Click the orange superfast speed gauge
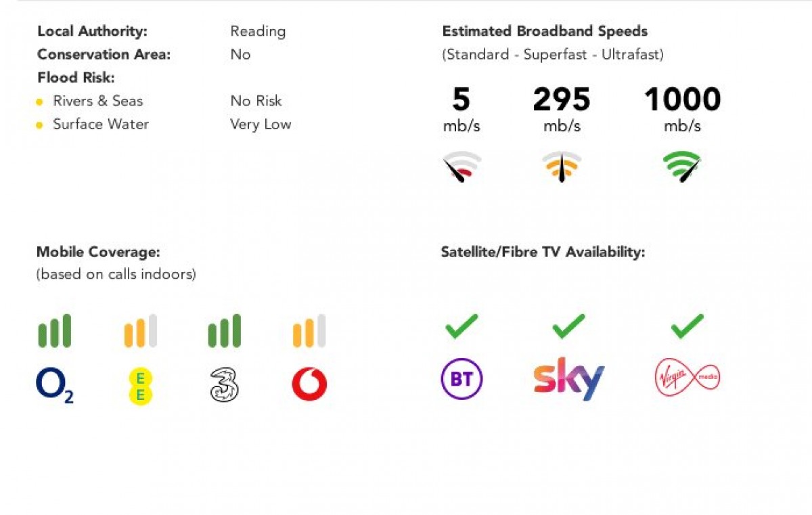This screenshot has width=812, height=515. click(x=562, y=167)
